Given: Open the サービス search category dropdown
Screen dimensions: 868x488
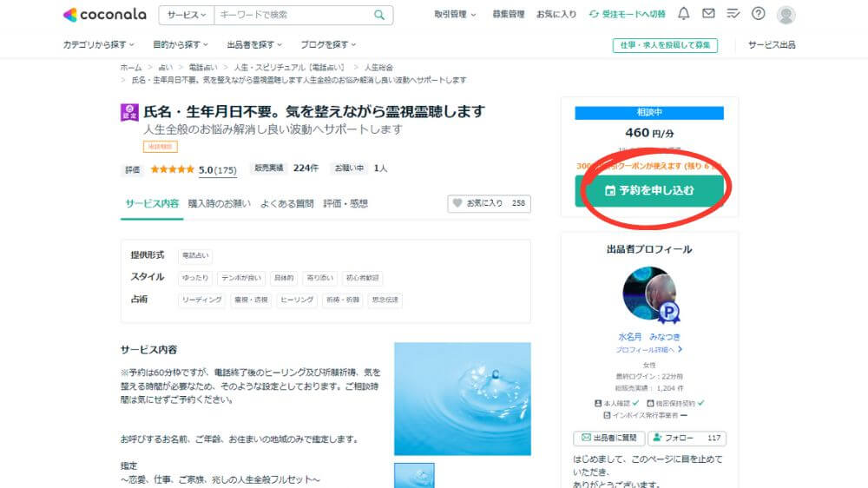Looking at the screenshot, I should coord(187,15).
